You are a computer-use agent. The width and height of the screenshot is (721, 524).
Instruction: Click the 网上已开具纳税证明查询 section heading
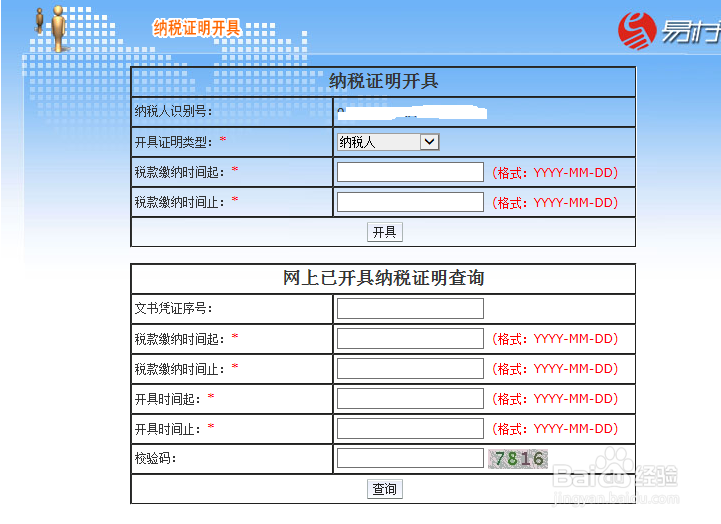pyautogui.click(x=383, y=278)
